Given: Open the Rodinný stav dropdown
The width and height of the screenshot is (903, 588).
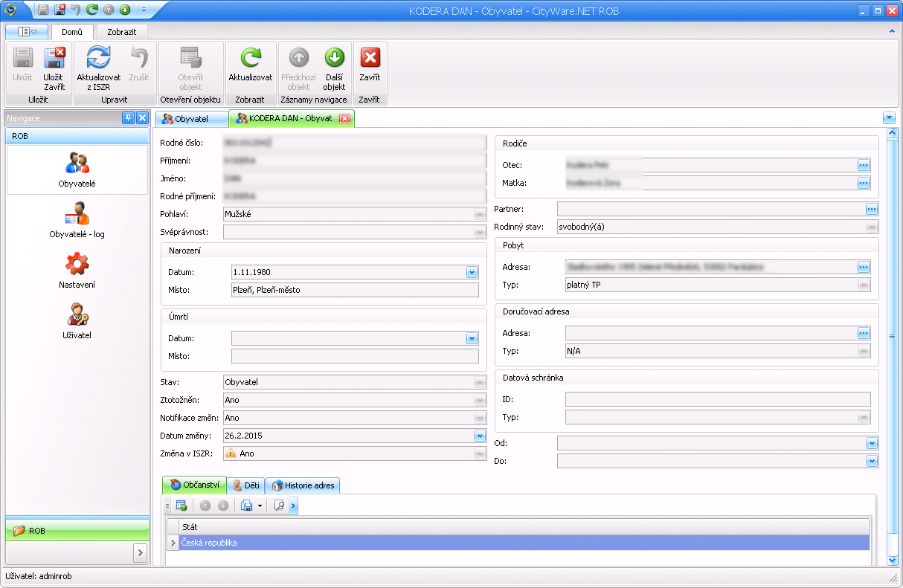Looking at the screenshot, I should pos(873,227).
